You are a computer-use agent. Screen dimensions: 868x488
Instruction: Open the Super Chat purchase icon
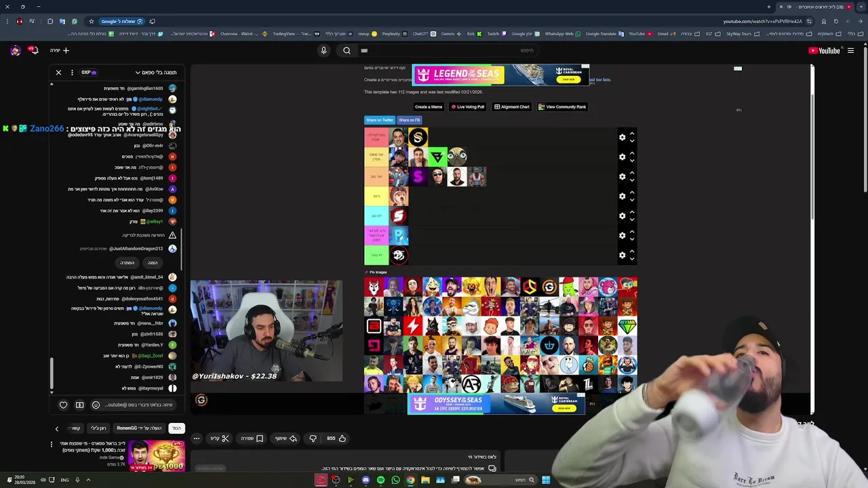79,405
